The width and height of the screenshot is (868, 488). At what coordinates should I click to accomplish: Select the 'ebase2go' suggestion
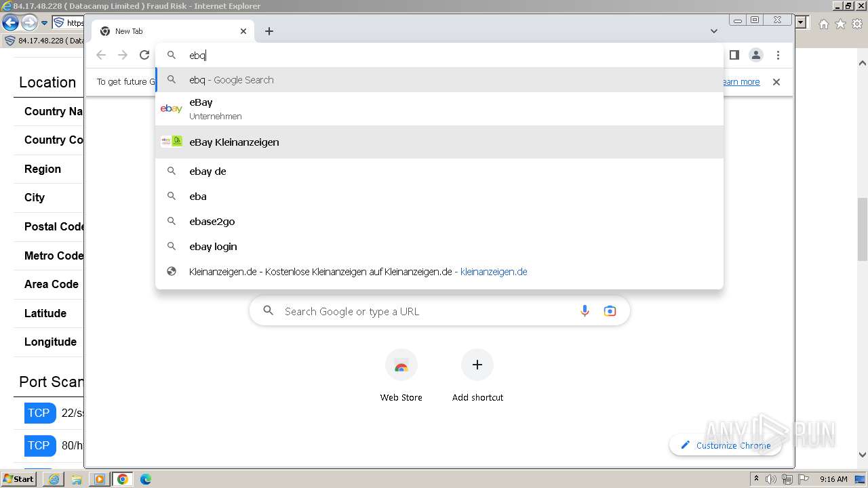point(439,222)
